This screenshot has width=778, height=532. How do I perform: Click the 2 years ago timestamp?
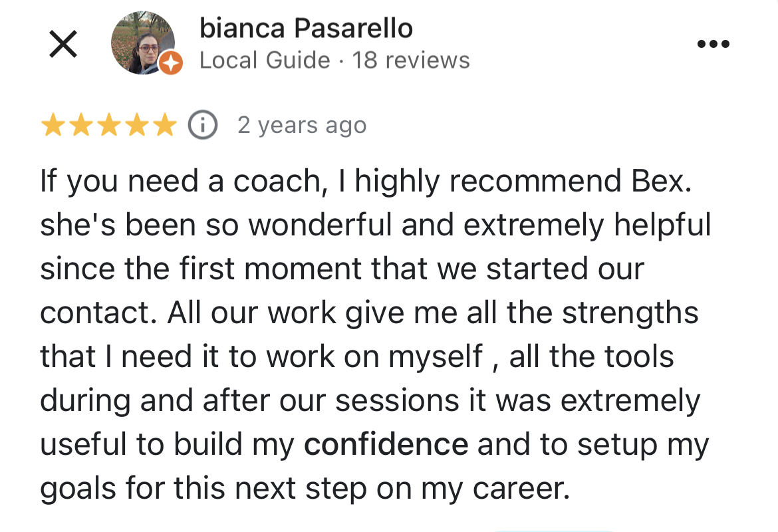303,125
